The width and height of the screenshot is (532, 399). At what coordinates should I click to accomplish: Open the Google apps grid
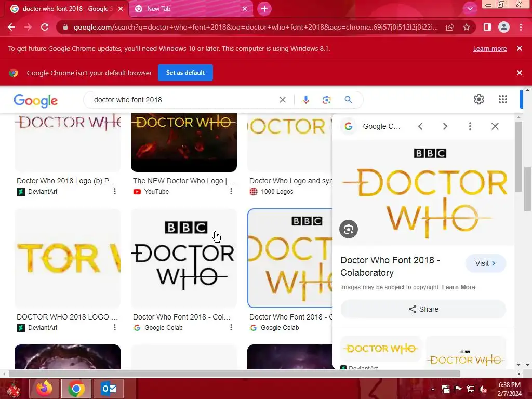[x=503, y=99]
